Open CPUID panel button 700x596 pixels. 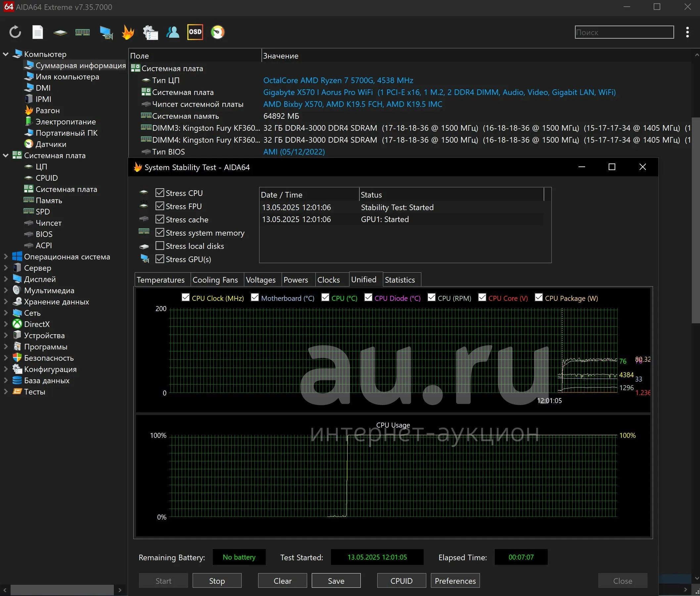click(402, 581)
